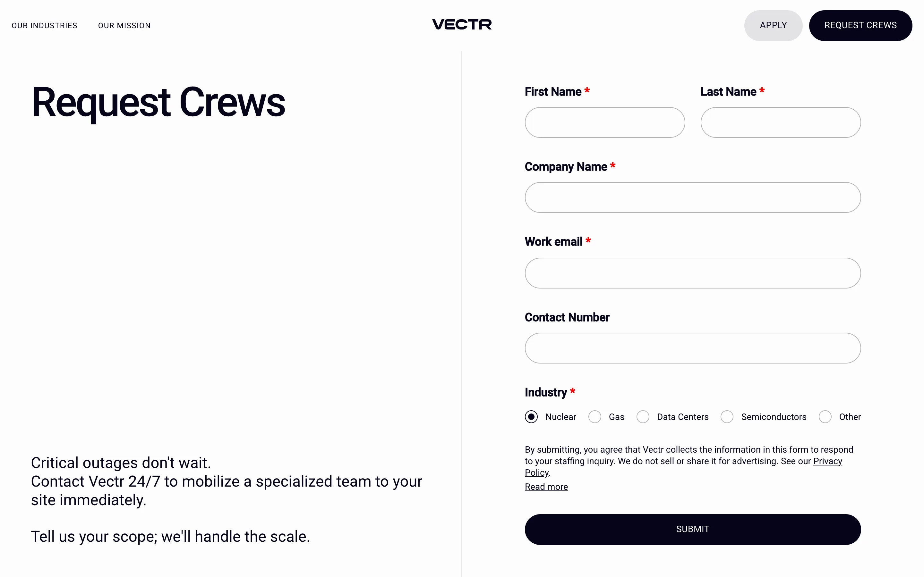This screenshot has height=577, width=924.
Task: Focus the First Name input field
Action: pos(605,122)
